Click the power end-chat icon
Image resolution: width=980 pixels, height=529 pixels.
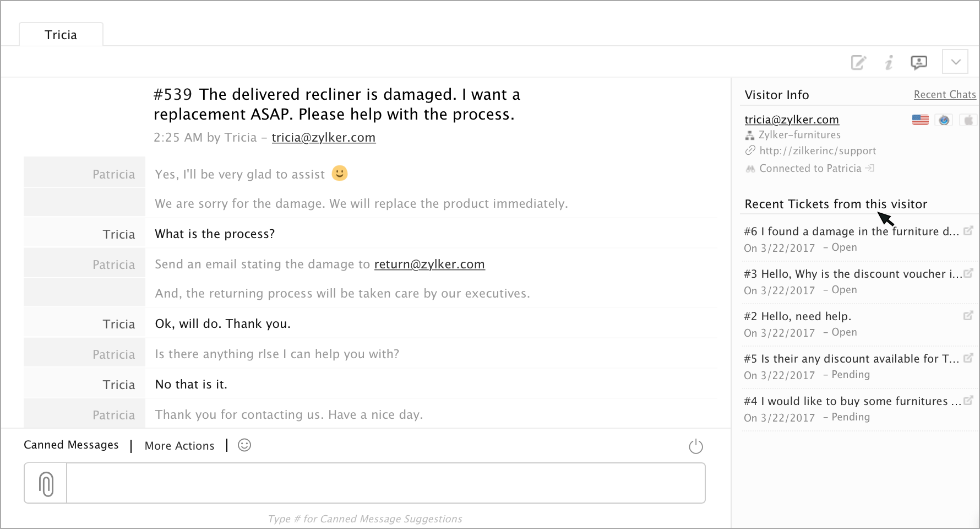[x=696, y=446]
